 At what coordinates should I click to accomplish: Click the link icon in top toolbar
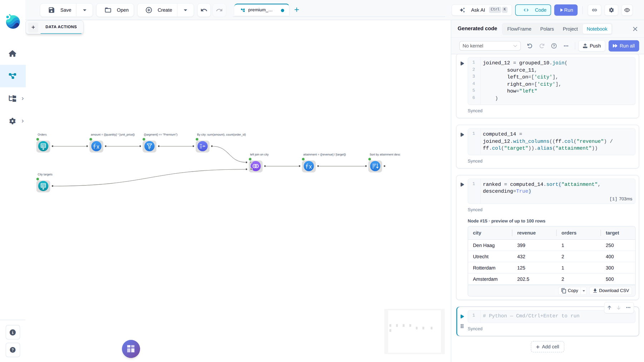[594, 10]
